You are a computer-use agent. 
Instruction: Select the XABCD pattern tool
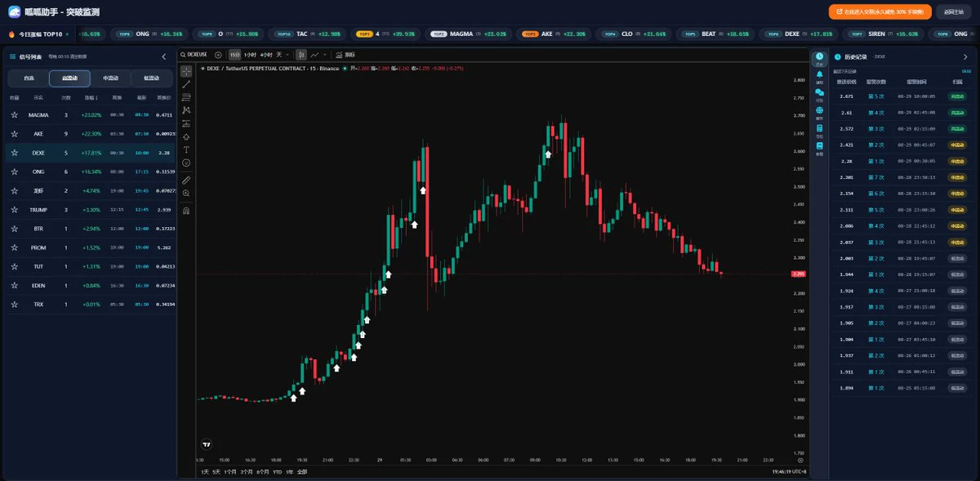pos(186,110)
